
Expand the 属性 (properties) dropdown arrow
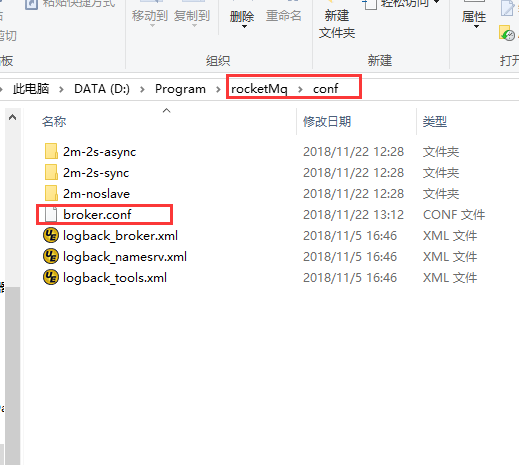point(476,27)
